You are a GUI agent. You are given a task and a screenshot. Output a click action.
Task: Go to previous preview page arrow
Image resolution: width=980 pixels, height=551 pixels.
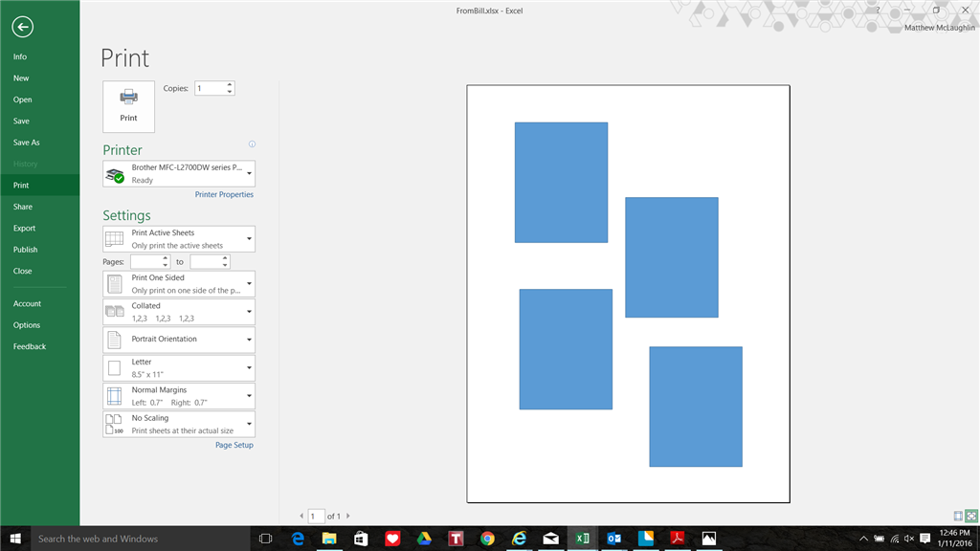point(301,516)
